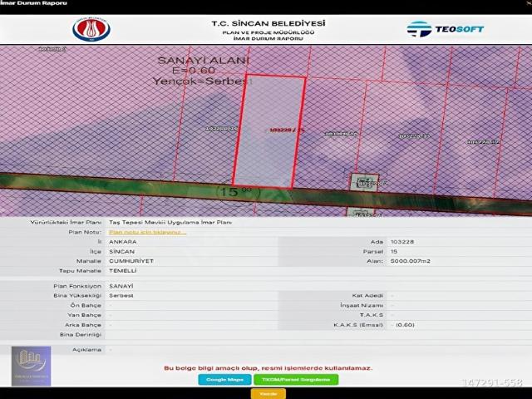
Task: Click the small building symbol above the road
Action: click(364, 182)
